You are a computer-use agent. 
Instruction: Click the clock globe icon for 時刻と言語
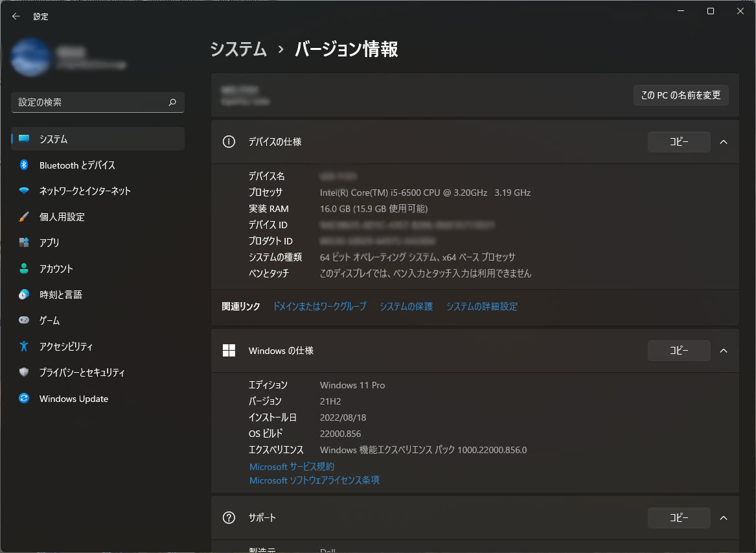23,294
